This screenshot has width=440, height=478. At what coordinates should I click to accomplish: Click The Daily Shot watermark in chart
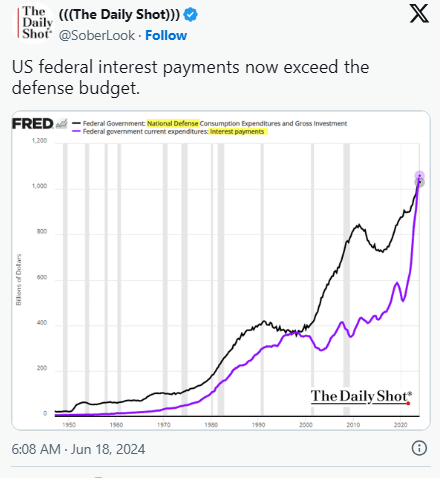(x=361, y=397)
